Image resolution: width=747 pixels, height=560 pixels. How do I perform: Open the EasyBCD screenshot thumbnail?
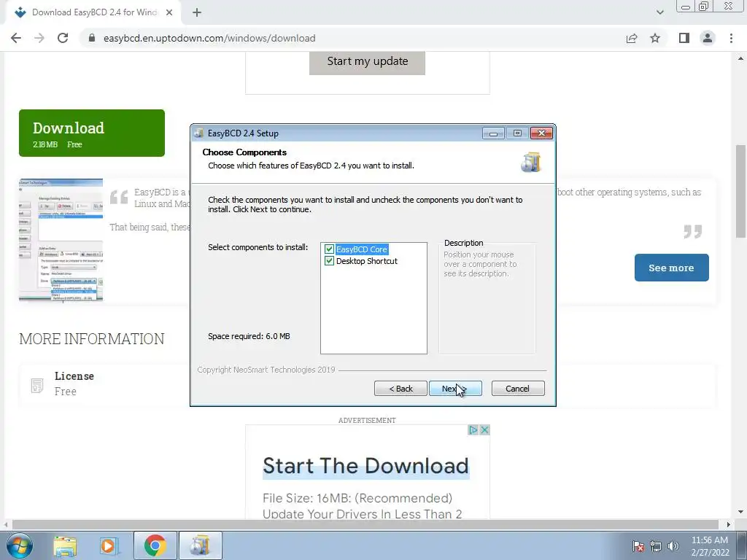[x=61, y=240]
